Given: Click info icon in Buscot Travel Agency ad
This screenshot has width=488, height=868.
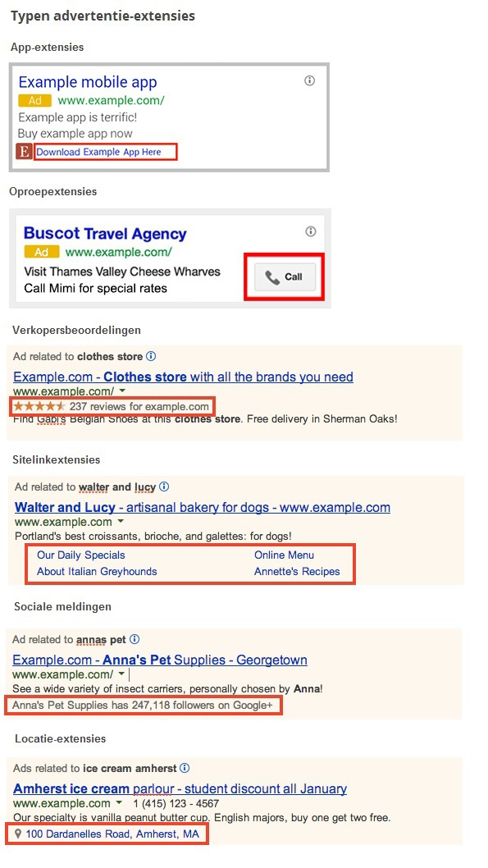Looking at the screenshot, I should pos(311,231).
